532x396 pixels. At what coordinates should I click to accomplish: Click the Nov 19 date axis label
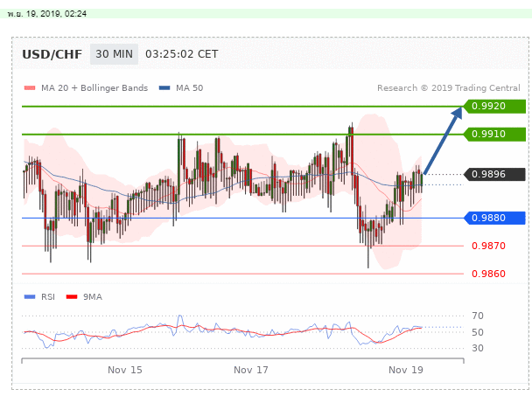pyautogui.click(x=406, y=370)
